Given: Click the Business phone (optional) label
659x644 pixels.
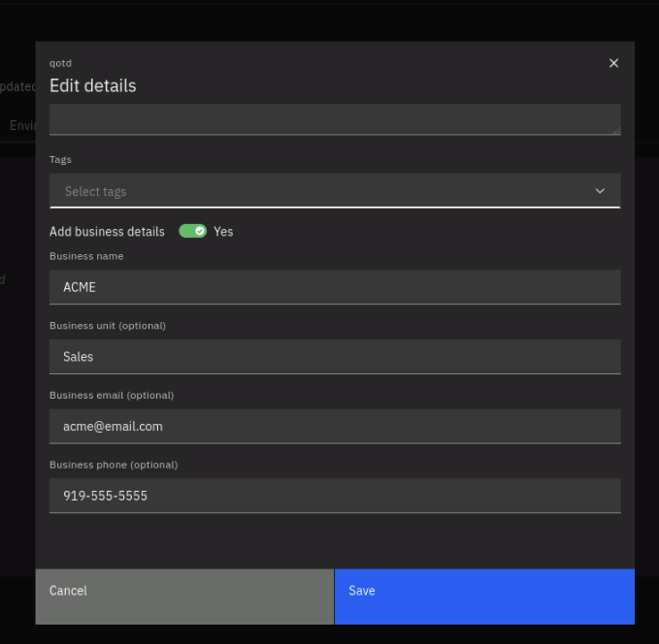Looking at the screenshot, I should tap(114, 465).
